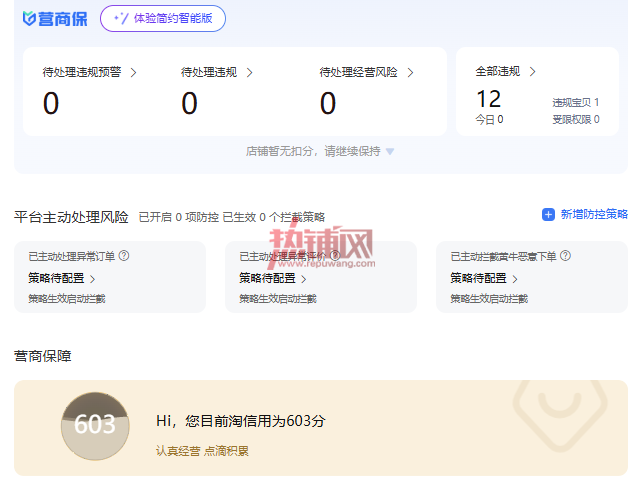The image size is (642, 488).
Task: Open help icon next to 已主动处理异常订单
Action: click(124, 256)
